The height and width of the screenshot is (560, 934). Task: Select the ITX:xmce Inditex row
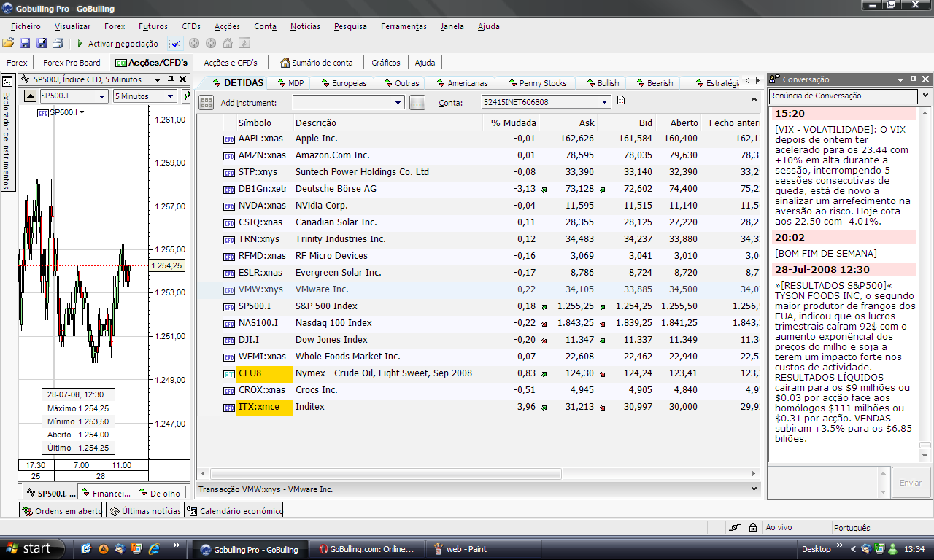tap(478, 407)
